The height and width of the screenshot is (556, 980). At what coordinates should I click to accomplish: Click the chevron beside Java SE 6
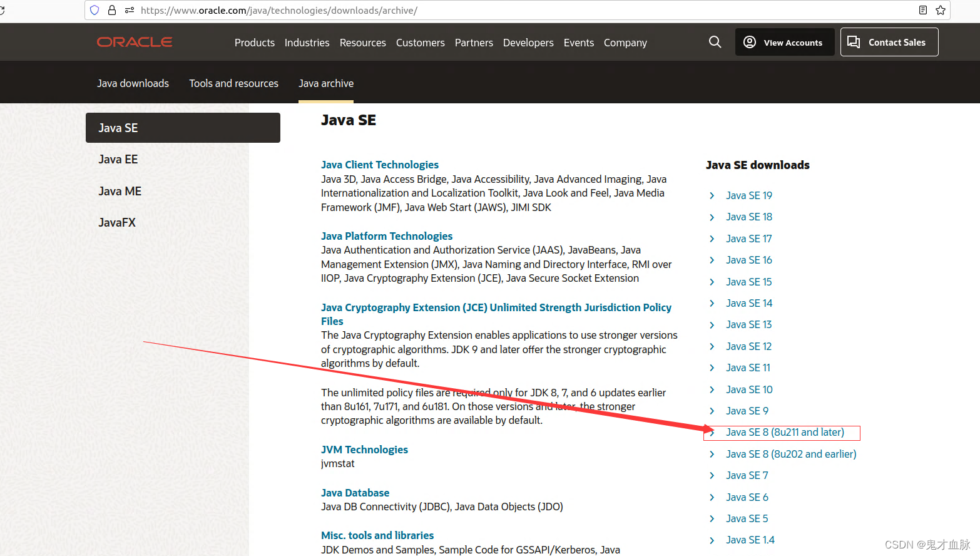(712, 498)
